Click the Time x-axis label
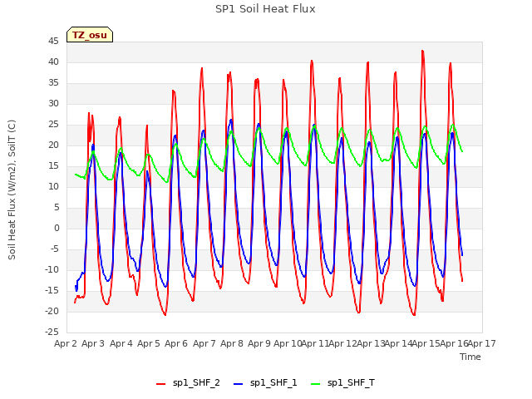Viewport: 532px width, 399px height. (x=470, y=357)
